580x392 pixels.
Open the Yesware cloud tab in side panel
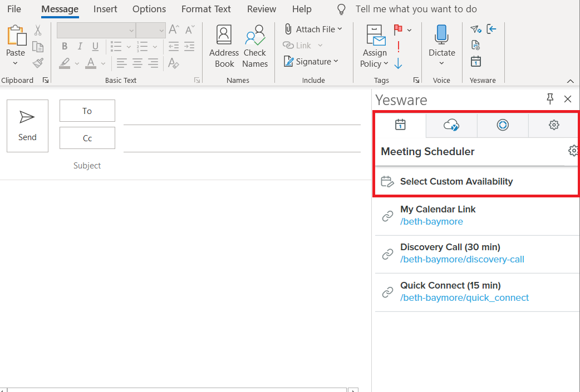tap(451, 125)
